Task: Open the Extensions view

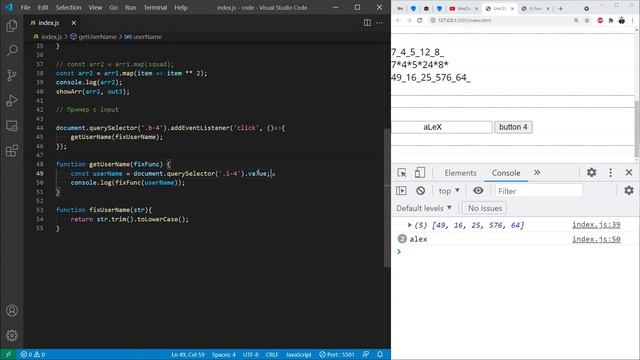Action: (12, 151)
